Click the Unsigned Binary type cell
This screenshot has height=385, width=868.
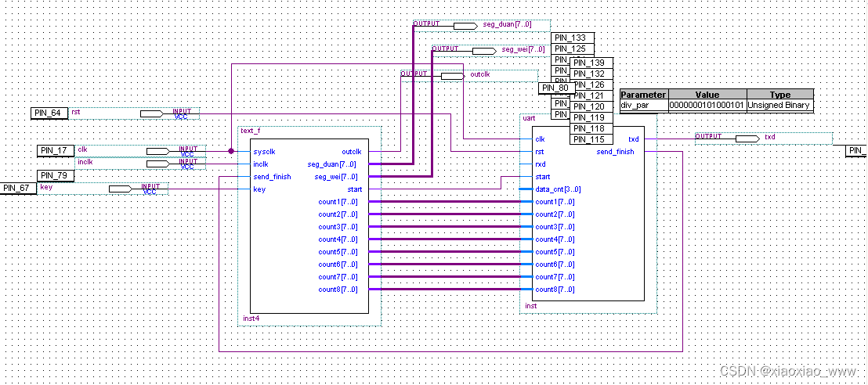coord(780,105)
